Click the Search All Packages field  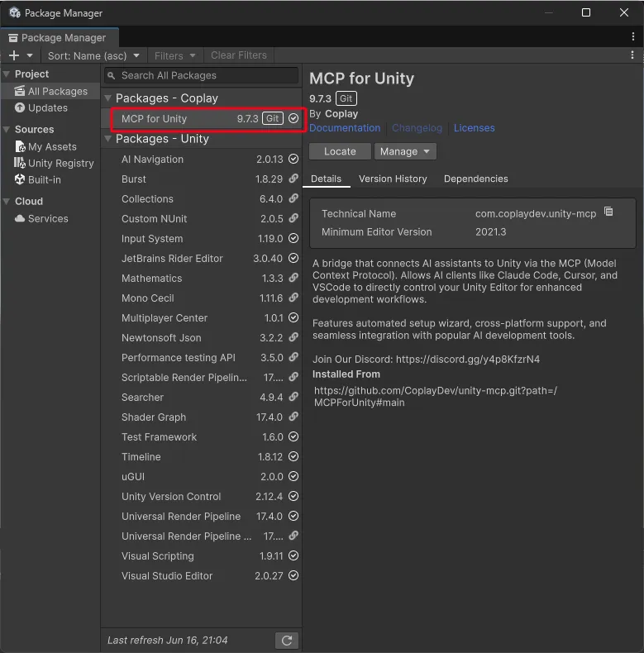[202, 75]
